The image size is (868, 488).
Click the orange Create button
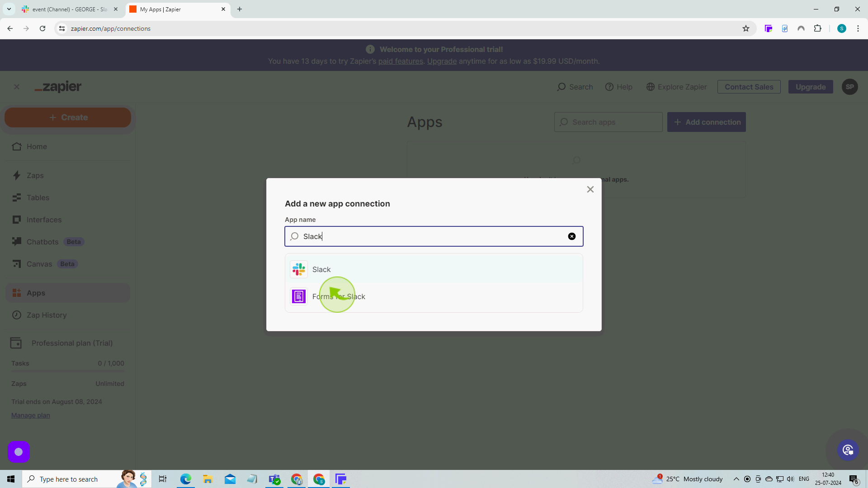(x=68, y=117)
